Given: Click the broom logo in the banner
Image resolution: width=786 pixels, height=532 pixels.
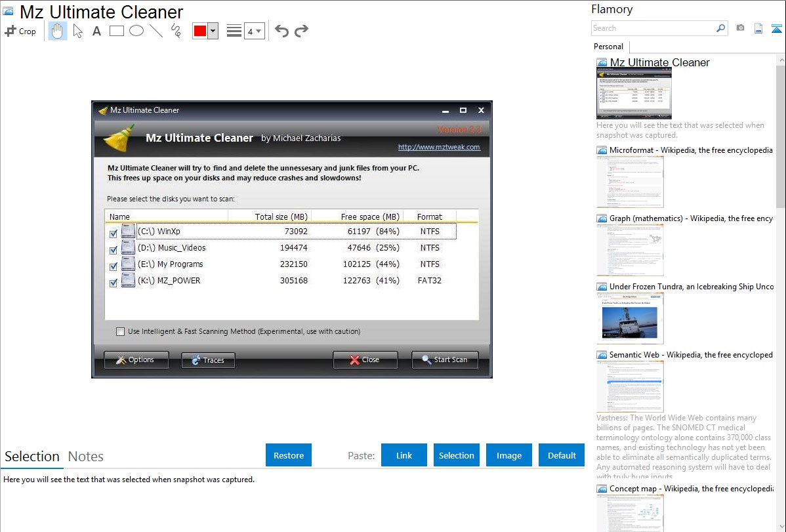Looking at the screenshot, I should click(119, 138).
